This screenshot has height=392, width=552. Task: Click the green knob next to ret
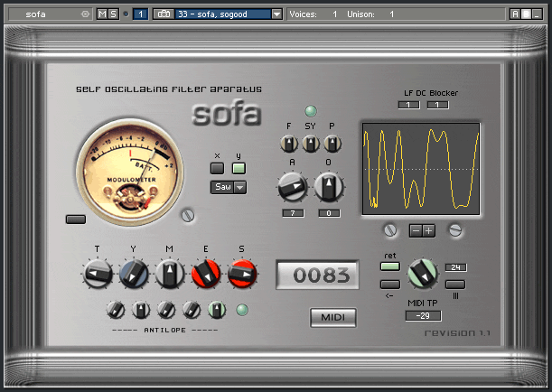coord(423,274)
